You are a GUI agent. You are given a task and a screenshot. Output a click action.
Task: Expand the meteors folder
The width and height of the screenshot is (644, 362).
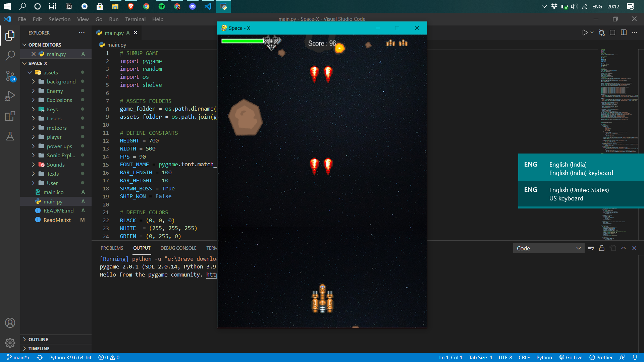(x=57, y=128)
